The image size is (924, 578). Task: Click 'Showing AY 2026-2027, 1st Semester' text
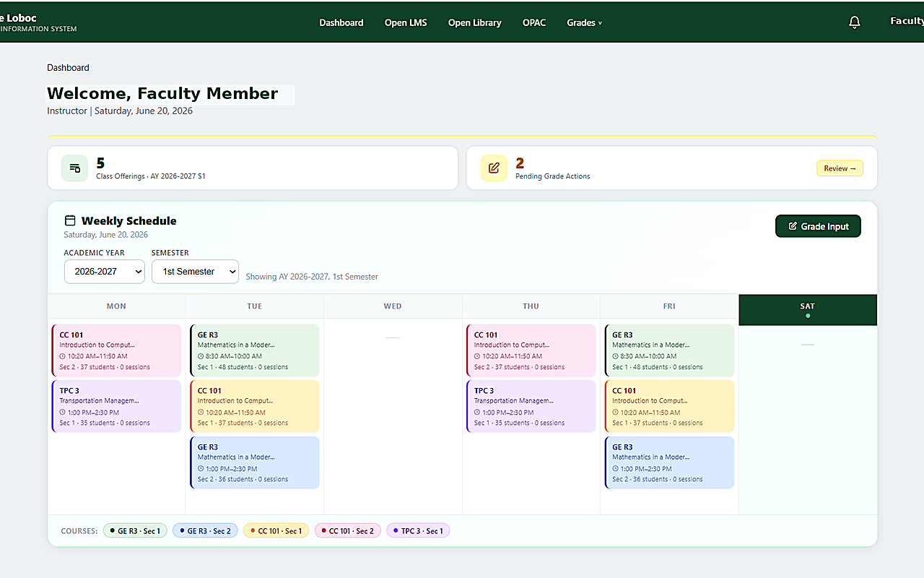[x=312, y=277]
